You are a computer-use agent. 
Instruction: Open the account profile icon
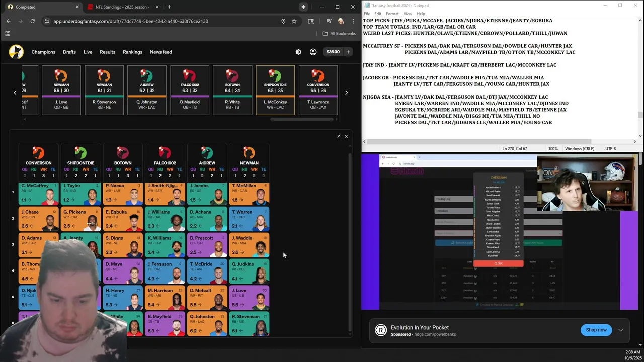[313, 52]
